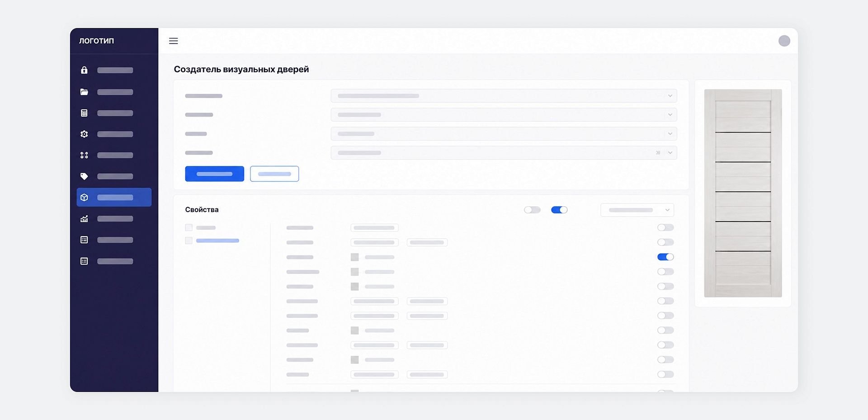Open the folder icon sidebar item
This screenshot has height=420, width=868.
pyautogui.click(x=84, y=92)
